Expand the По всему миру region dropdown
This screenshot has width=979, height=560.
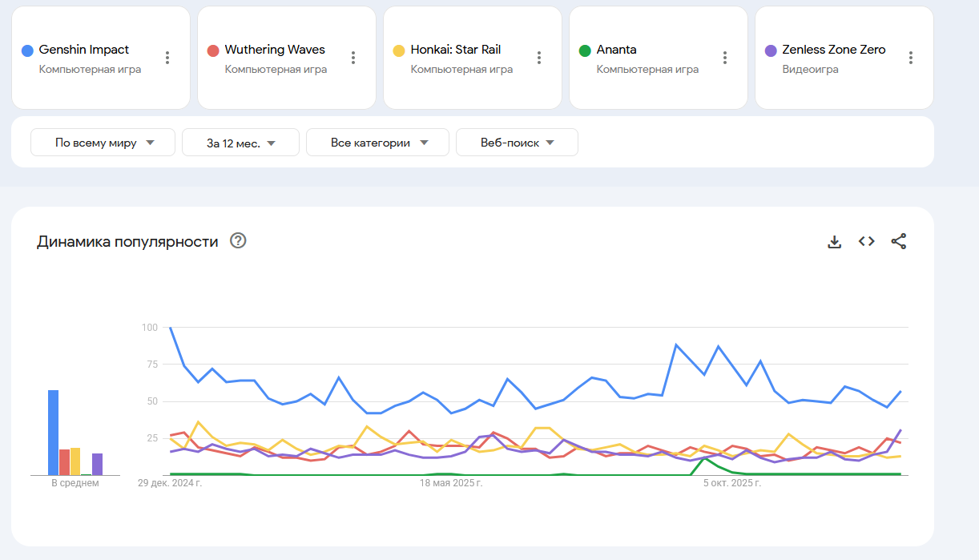click(x=103, y=143)
